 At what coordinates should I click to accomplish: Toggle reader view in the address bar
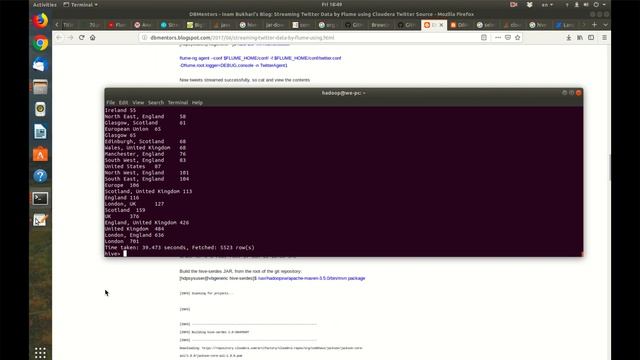[x=484, y=38]
